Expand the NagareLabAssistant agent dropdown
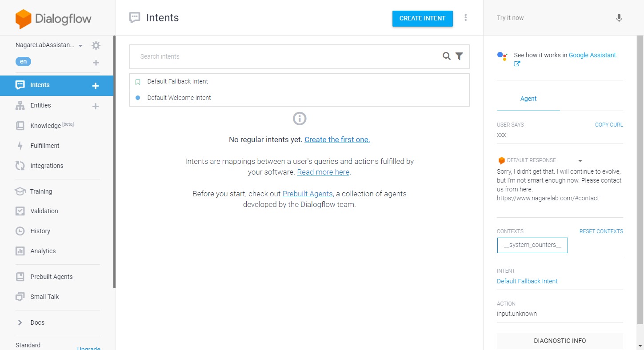 80,46
